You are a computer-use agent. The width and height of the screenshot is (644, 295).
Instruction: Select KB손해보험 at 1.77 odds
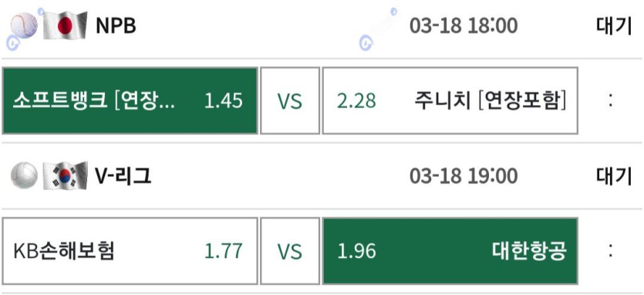click(130, 251)
